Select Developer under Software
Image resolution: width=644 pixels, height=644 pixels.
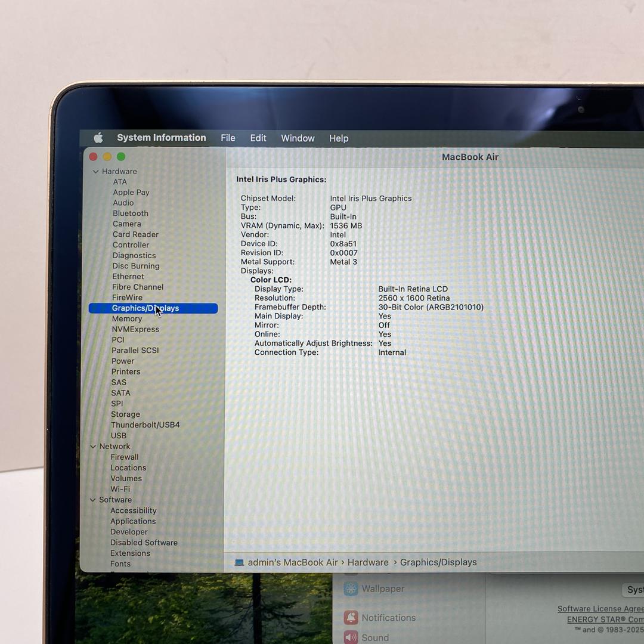tap(129, 532)
